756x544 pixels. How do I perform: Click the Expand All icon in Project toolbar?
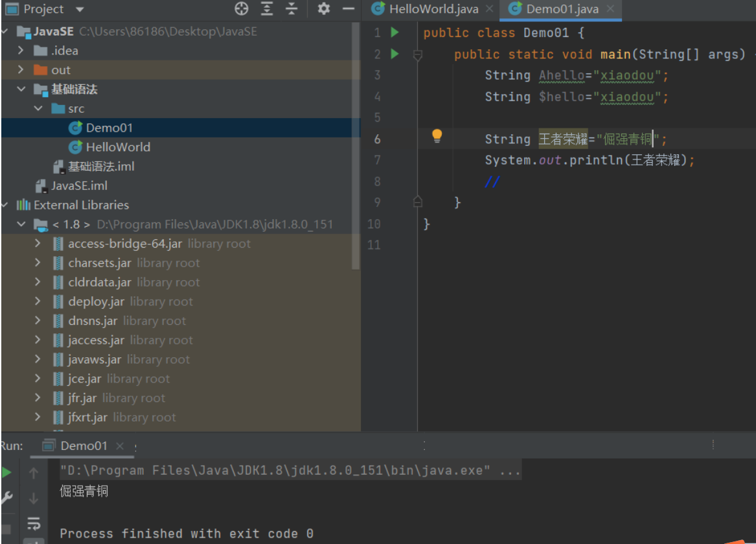(x=267, y=8)
